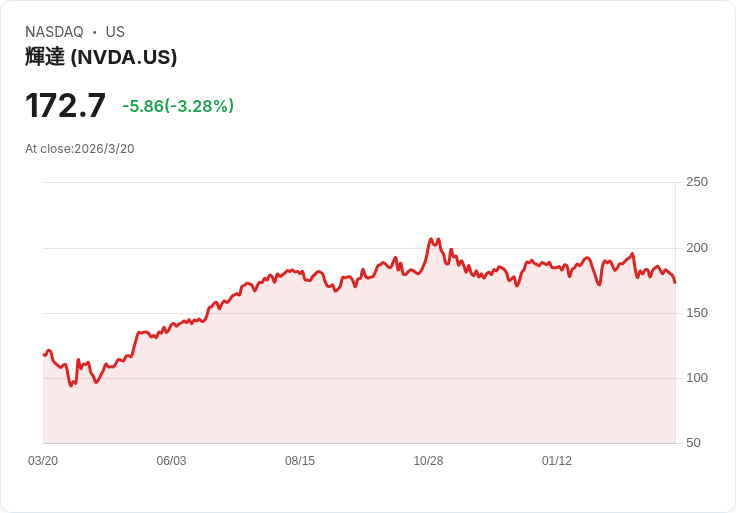Click the 250 y-axis price label

click(696, 182)
